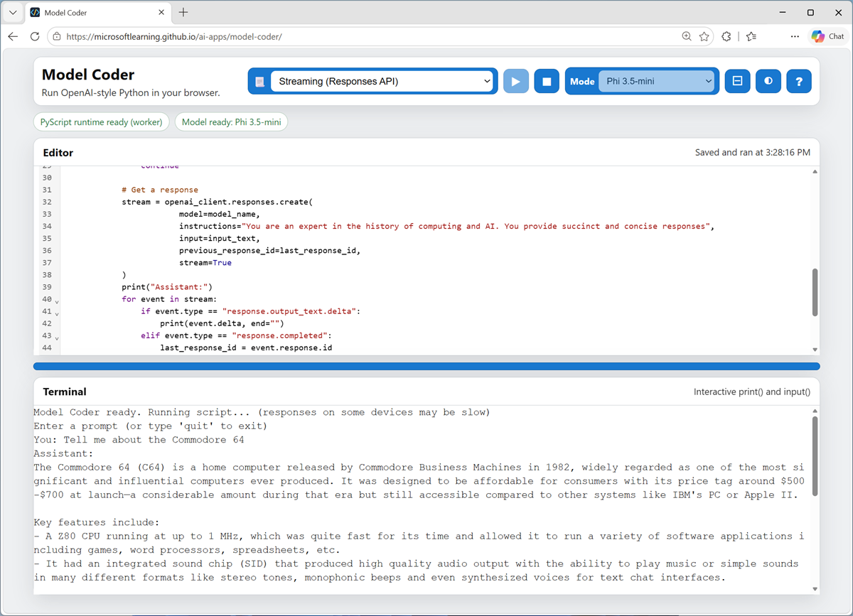This screenshot has height=616, width=853.
Task: Collapse code fold arrow on line 40
Action: click(57, 301)
